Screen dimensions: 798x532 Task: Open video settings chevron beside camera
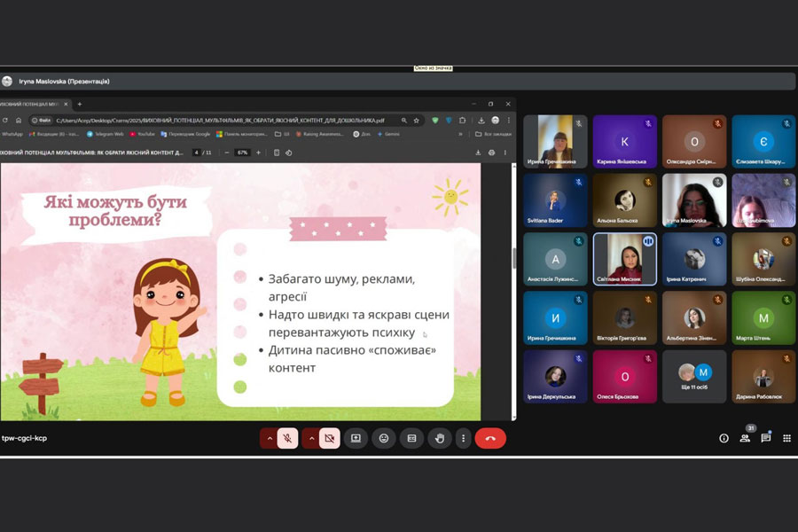pyautogui.click(x=311, y=438)
